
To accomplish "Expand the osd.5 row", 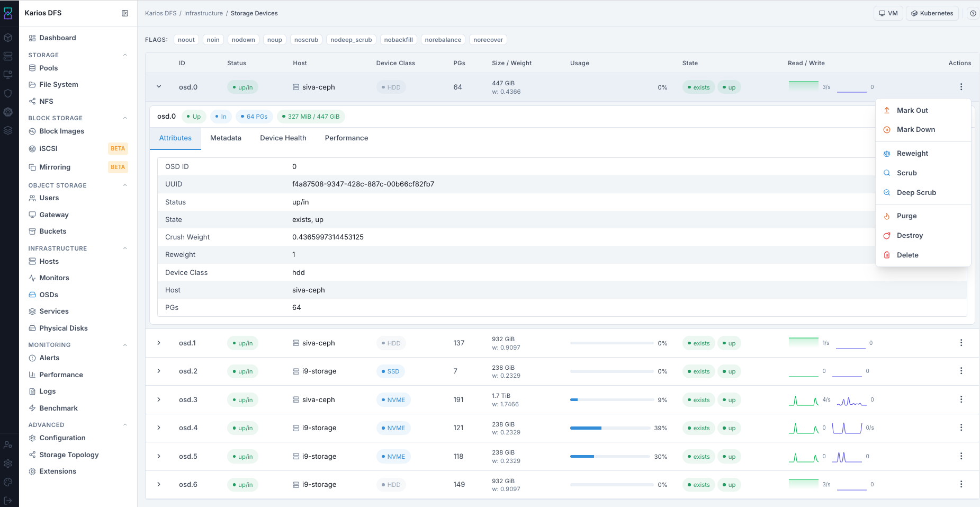I will 159,456.
